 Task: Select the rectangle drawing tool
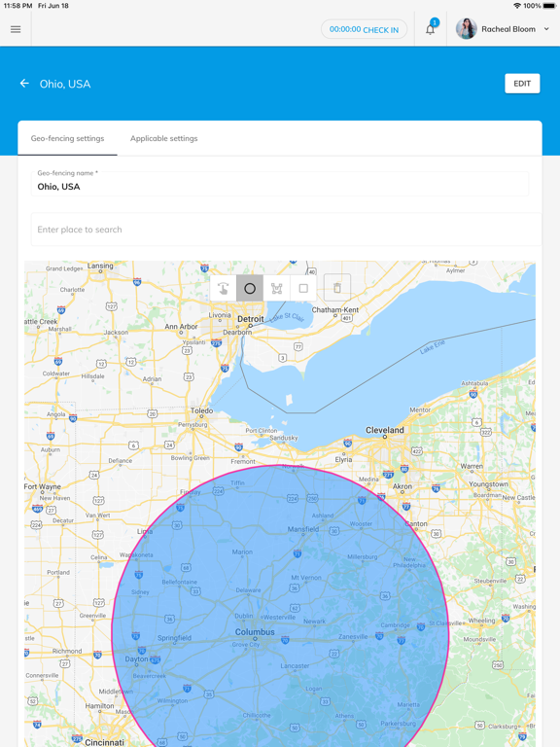coord(303,288)
